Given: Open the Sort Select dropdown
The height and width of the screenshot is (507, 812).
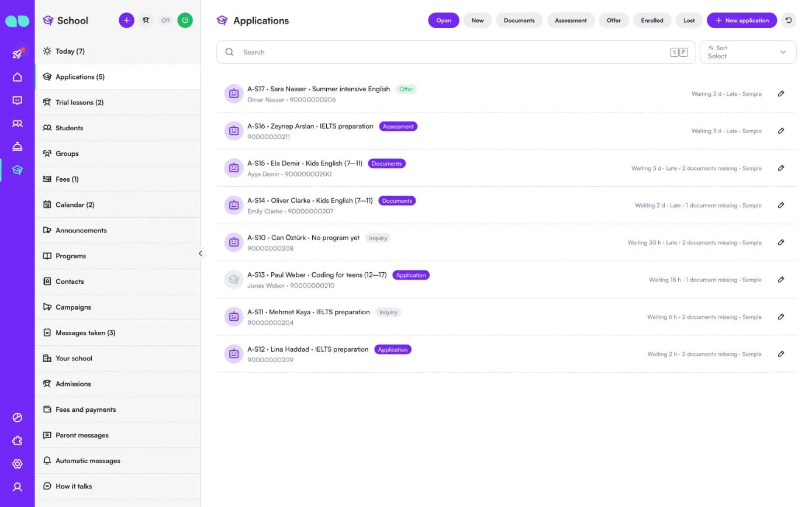Looking at the screenshot, I should pyautogui.click(x=748, y=52).
